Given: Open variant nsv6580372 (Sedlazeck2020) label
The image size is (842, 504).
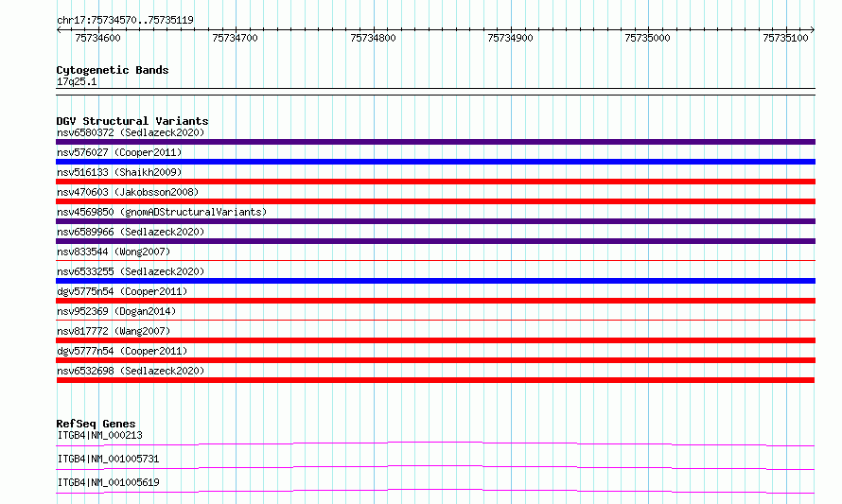Looking at the screenshot, I should tap(131, 132).
